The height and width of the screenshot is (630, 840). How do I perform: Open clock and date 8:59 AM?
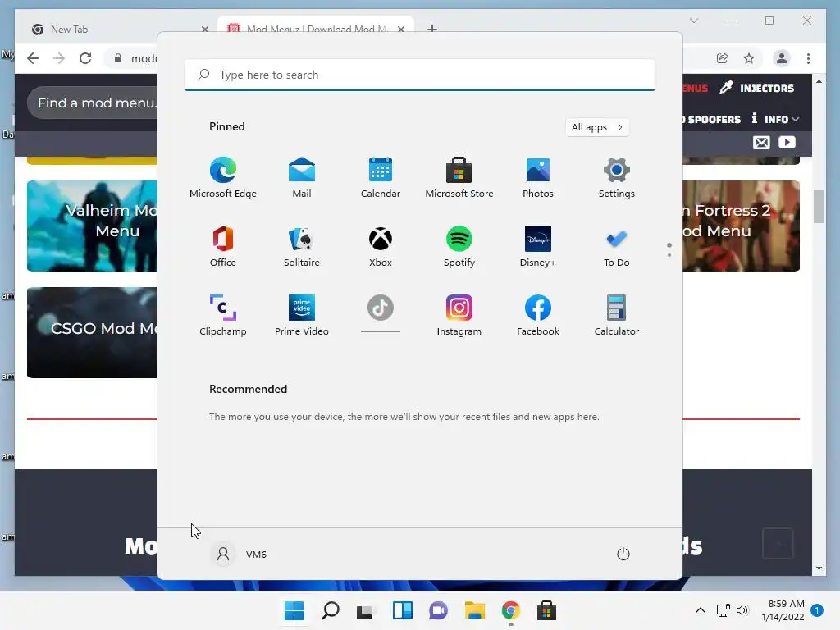783,610
